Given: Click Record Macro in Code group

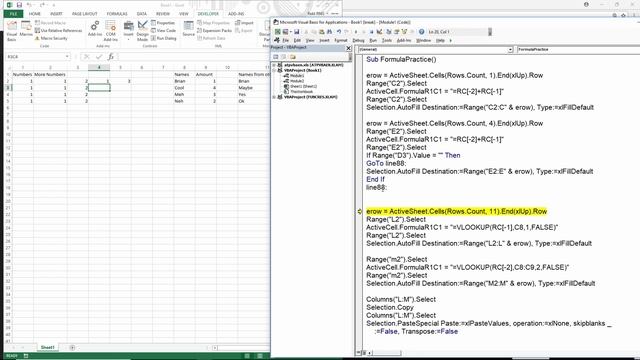Looking at the screenshot, I should click(x=51, y=23).
